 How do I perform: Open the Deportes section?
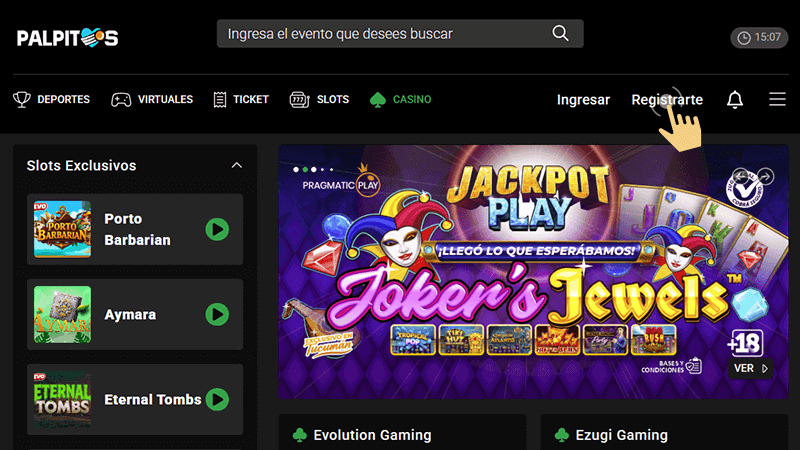[x=52, y=100]
